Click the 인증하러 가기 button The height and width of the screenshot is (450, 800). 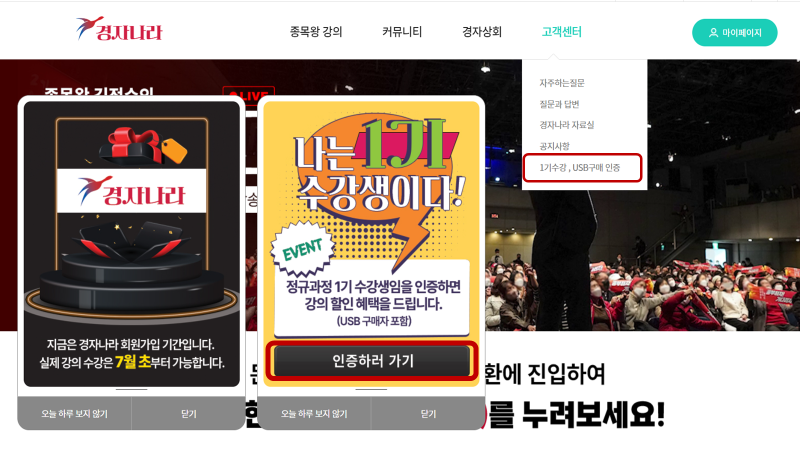[372, 361]
